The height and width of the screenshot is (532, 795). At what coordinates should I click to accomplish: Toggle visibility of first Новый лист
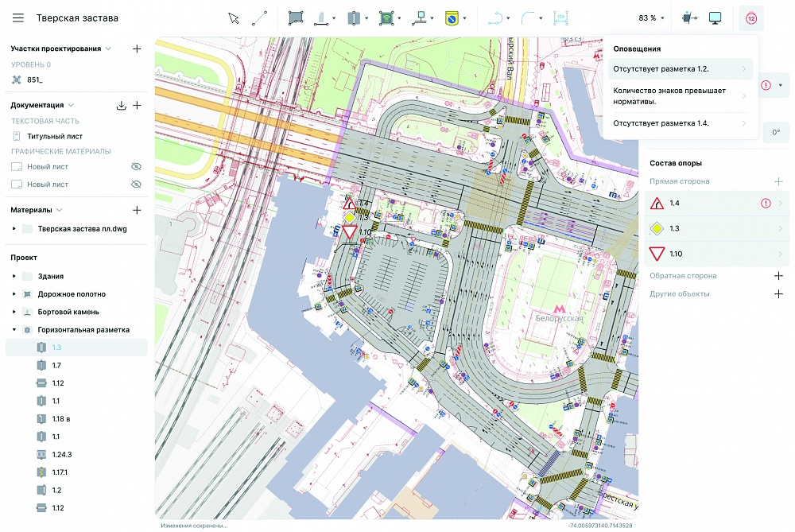click(136, 167)
